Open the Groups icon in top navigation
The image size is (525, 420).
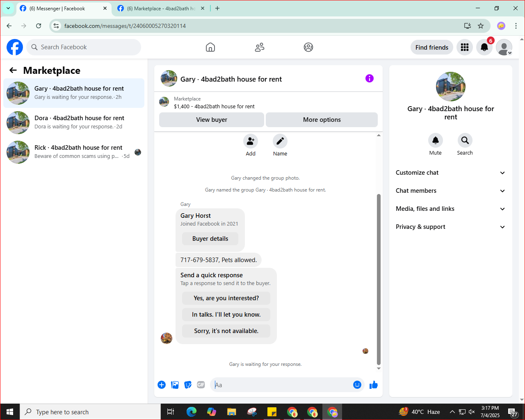point(308,47)
